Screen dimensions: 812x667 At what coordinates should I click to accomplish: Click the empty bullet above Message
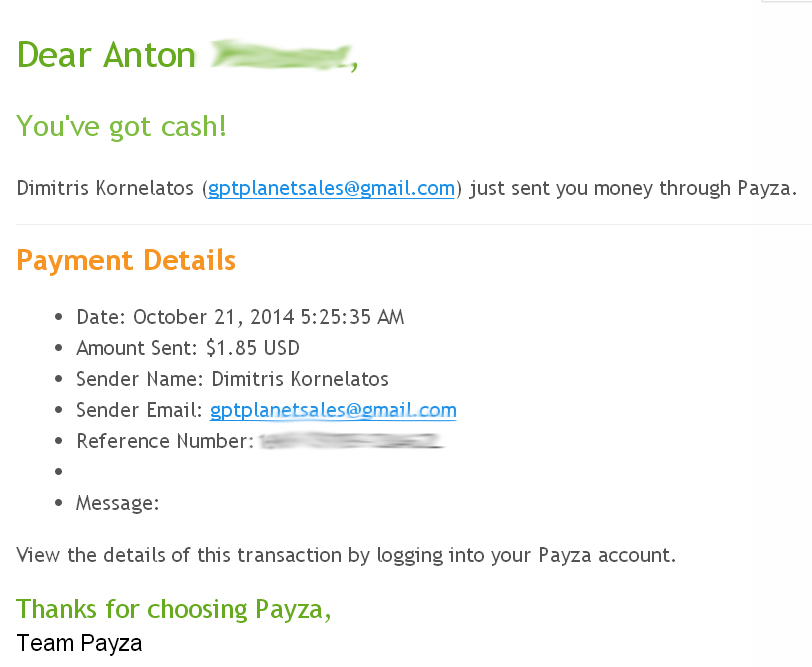tap(60, 471)
